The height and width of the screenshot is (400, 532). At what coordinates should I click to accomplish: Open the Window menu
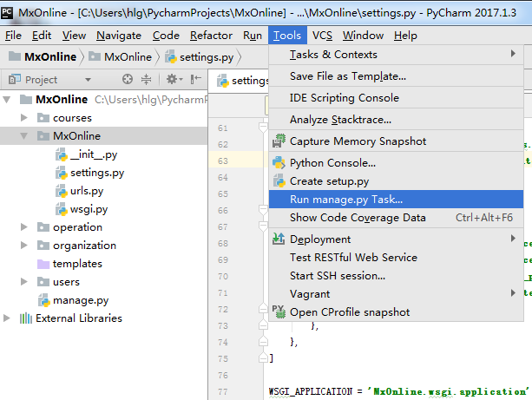363,36
